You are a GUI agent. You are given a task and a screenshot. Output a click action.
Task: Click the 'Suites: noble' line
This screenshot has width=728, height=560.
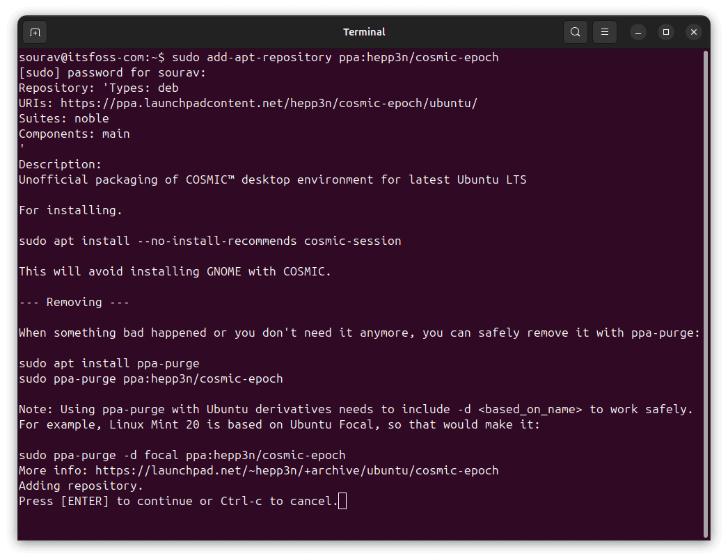[63, 118]
